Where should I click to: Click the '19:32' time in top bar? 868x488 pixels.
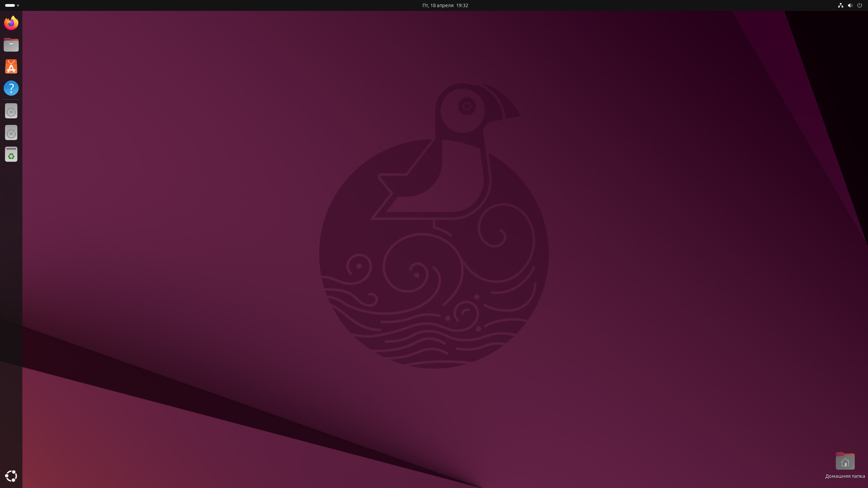462,5
